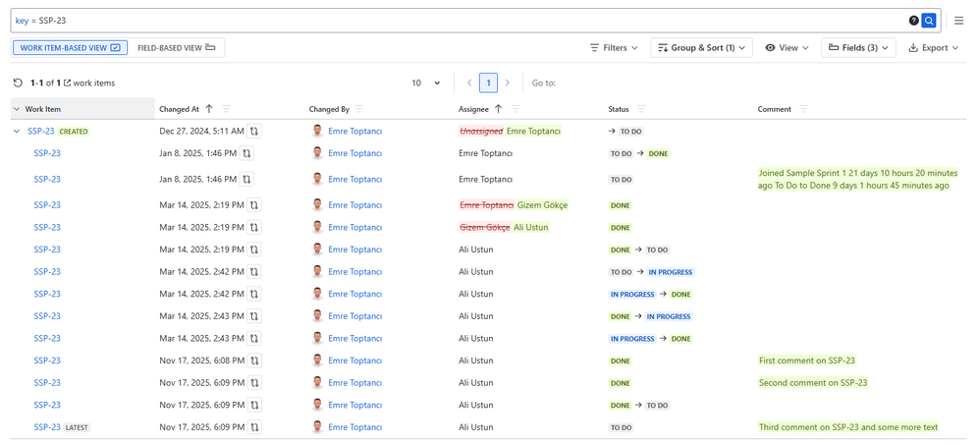Go to previous page arrow
This screenshot has width=980, height=445.
coord(470,83)
